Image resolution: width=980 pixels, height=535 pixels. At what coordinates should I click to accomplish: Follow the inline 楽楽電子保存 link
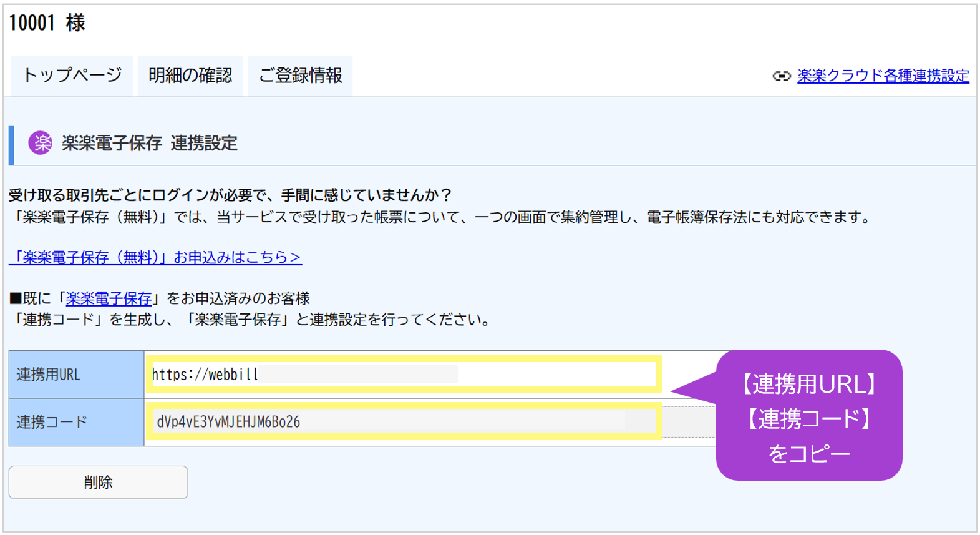pos(109,298)
